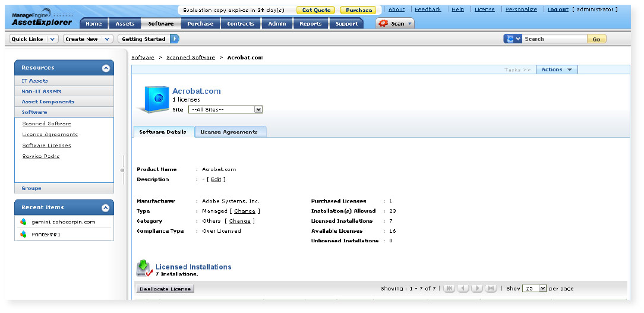Open the Support tab
The image size is (644, 313).
[346, 24]
